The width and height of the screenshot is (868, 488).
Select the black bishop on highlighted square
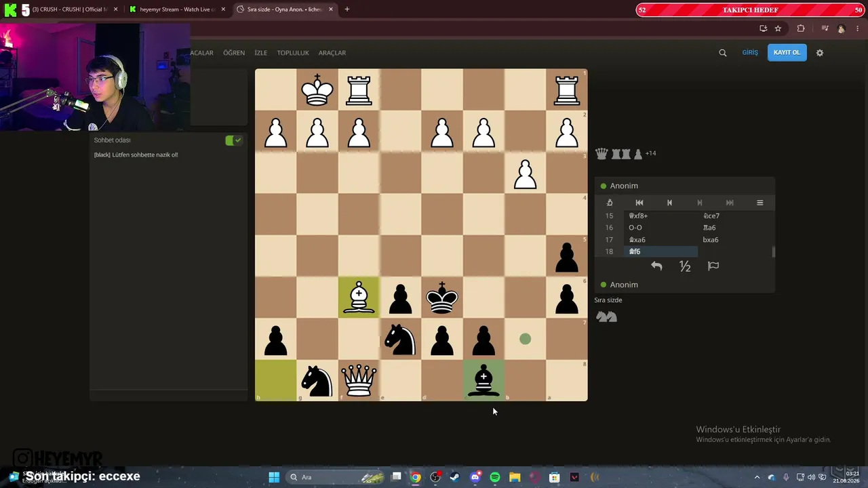point(484,380)
